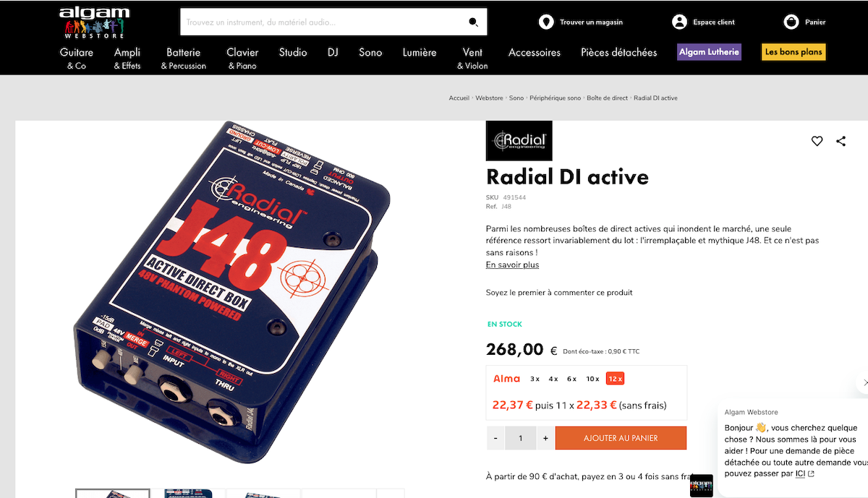Image resolution: width=868 pixels, height=498 pixels.
Task: Click AJOUTER AU PANIER button
Action: (621, 438)
